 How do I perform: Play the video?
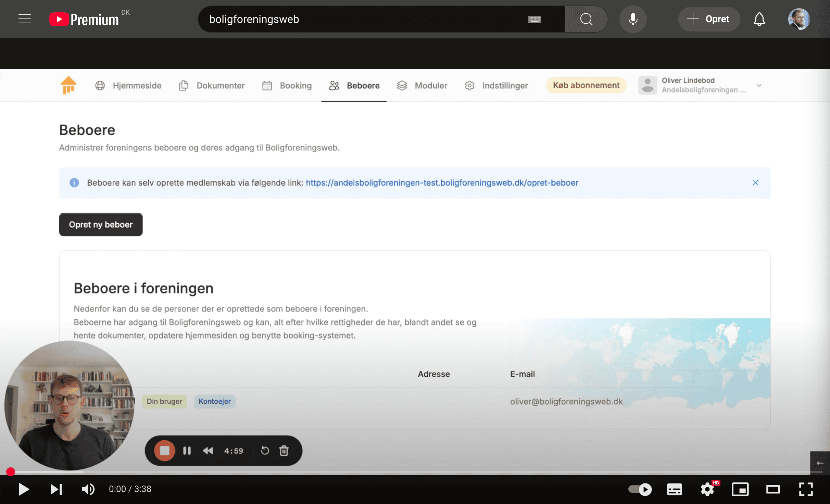coord(23,489)
